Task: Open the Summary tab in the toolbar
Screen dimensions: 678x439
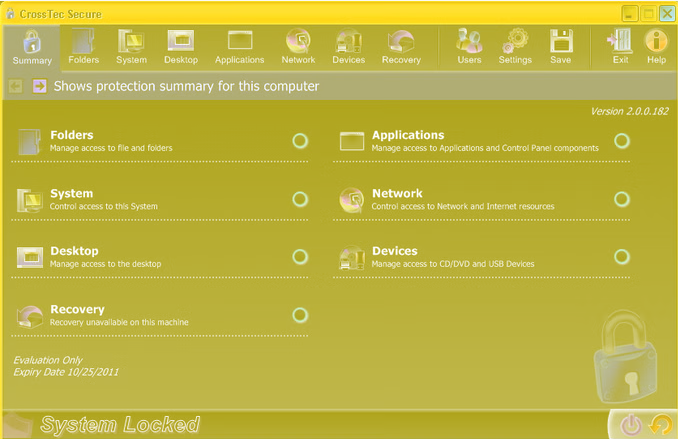Action: tap(32, 47)
